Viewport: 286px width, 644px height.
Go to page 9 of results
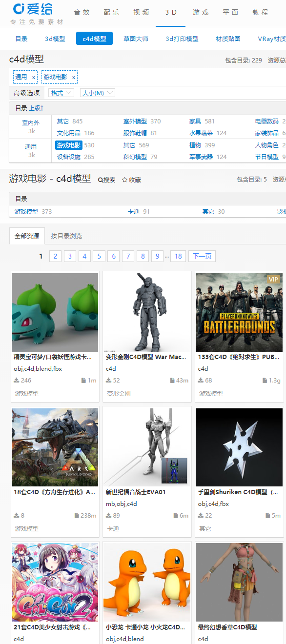point(157,256)
